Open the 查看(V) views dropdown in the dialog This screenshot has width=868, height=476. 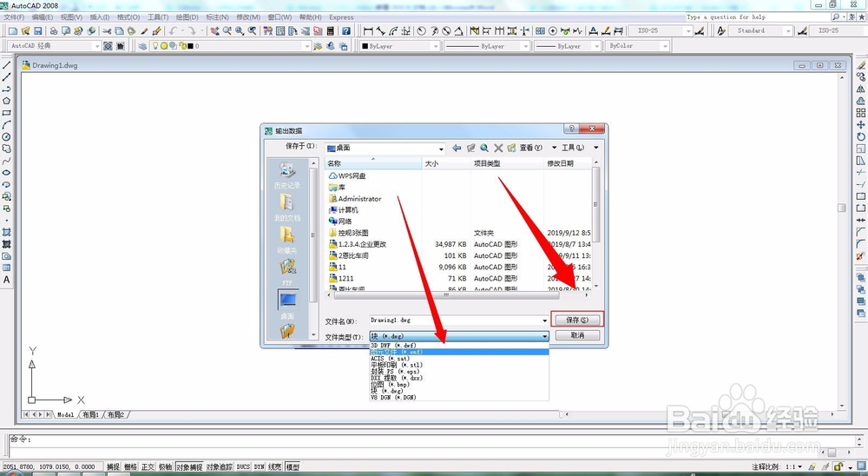[537, 148]
